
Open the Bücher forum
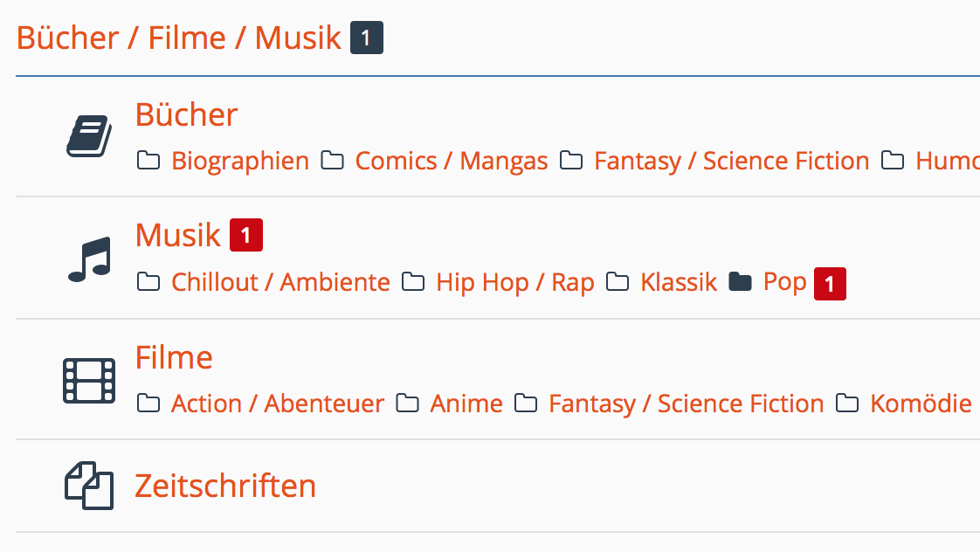click(x=186, y=114)
